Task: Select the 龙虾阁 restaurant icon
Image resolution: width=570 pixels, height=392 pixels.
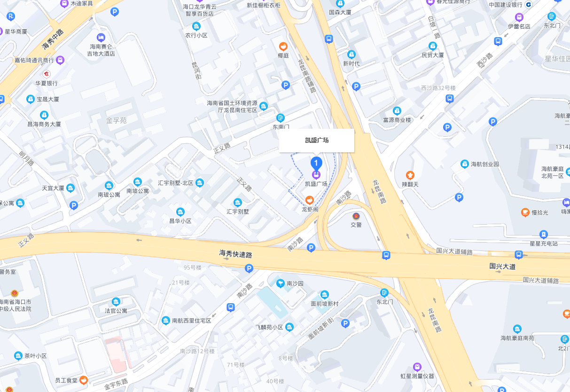Action: click(310, 200)
